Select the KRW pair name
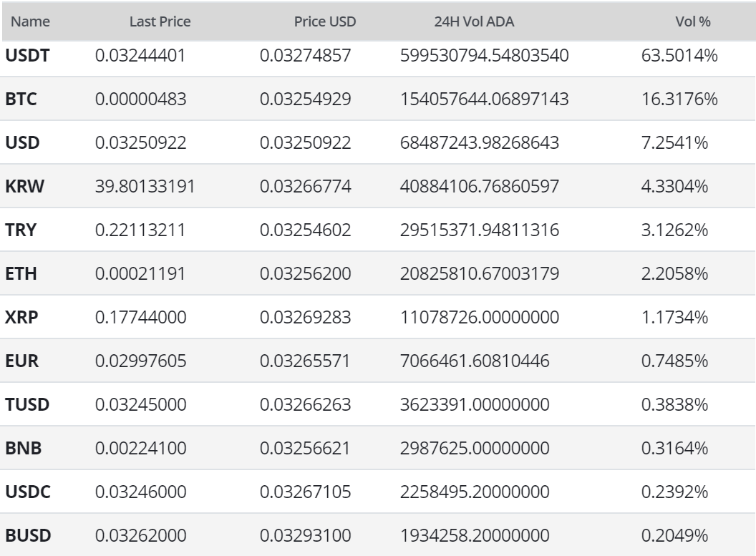 point(24,186)
